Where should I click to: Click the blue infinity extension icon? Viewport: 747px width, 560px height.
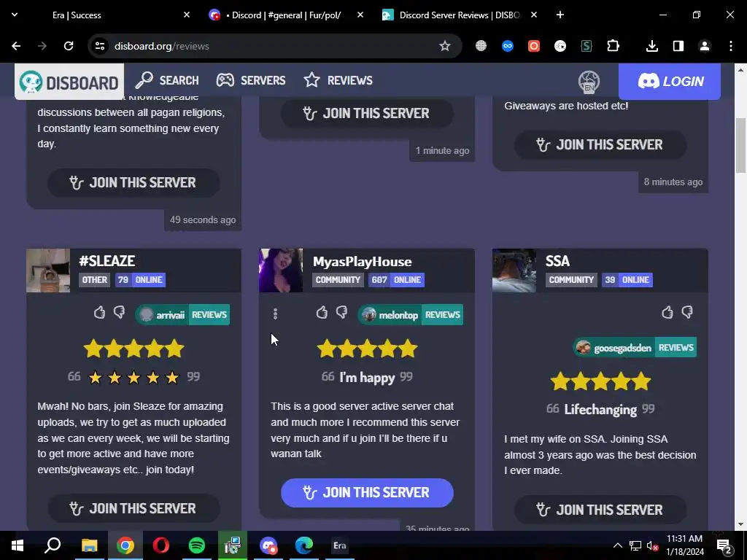pos(508,46)
